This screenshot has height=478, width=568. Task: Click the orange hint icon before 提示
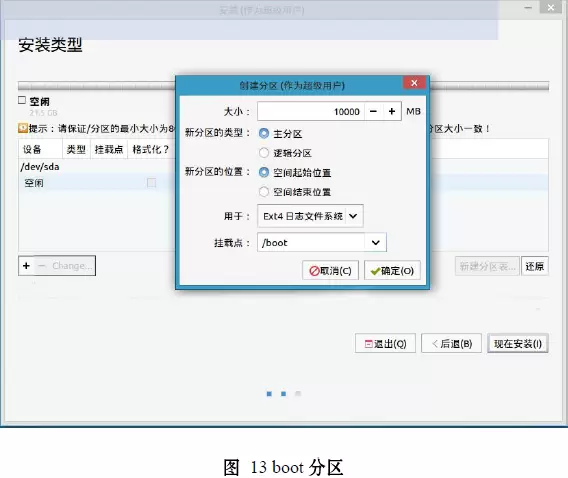pos(23,128)
